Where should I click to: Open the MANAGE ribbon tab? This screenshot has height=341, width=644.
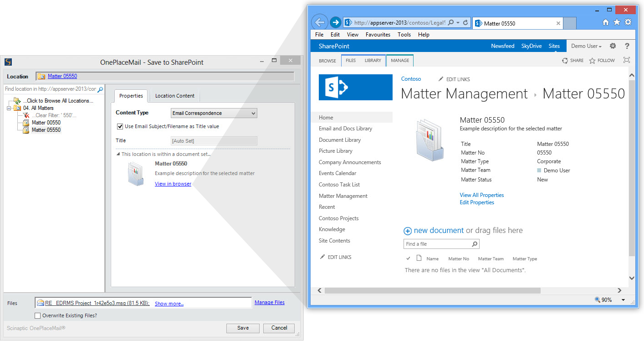400,60
